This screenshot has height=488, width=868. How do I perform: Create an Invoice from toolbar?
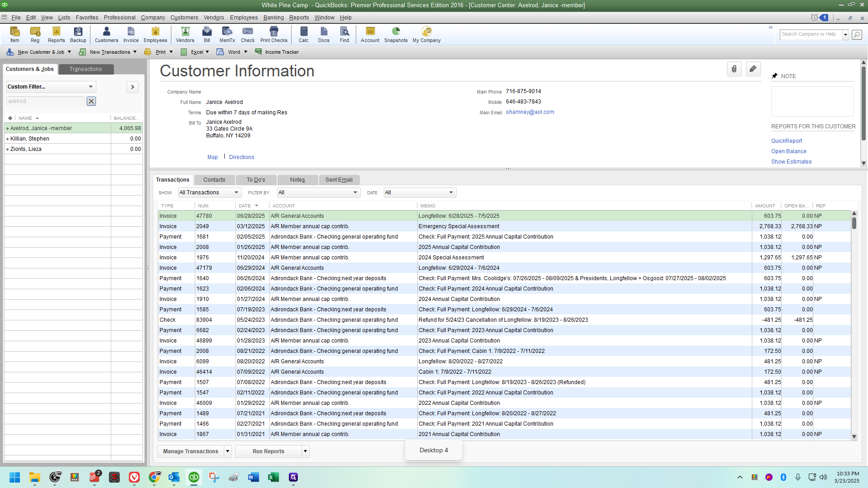(x=131, y=34)
